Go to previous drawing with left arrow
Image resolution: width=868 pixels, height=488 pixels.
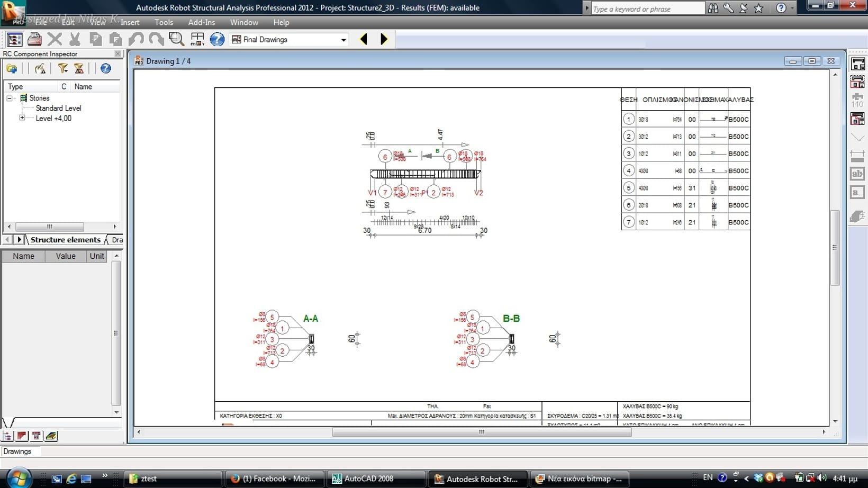pos(364,39)
